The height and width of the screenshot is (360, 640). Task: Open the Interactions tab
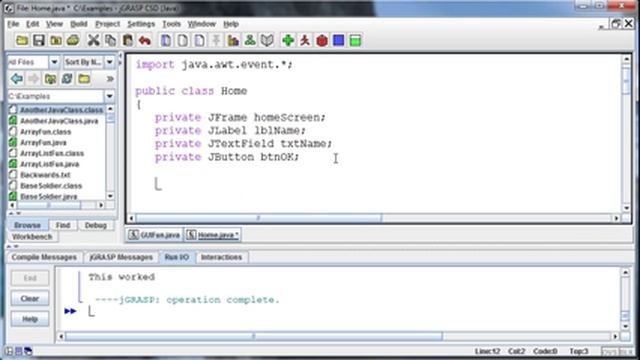(x=222, y=257)
